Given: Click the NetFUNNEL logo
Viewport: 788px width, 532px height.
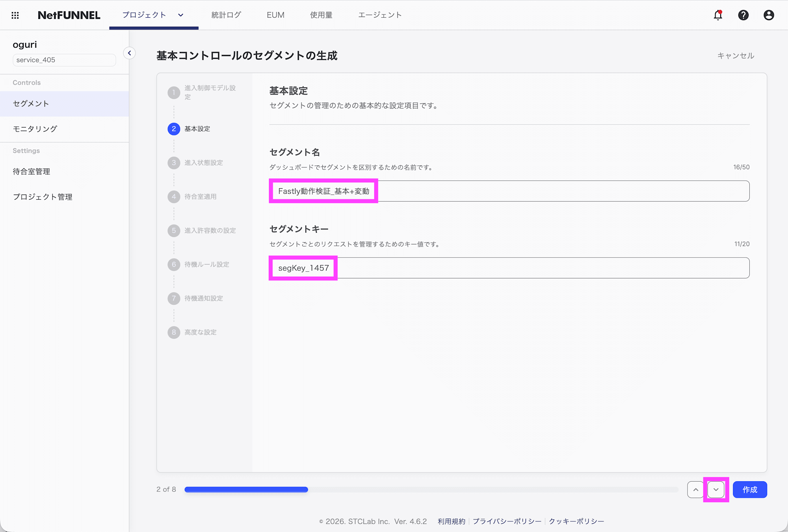Looking at the screenshot, I should (x=69, y=15).
